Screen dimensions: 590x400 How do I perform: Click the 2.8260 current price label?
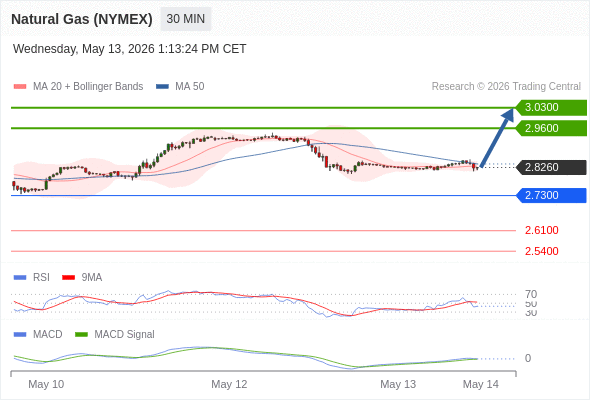pyautogui.click(x=551, y=167)
